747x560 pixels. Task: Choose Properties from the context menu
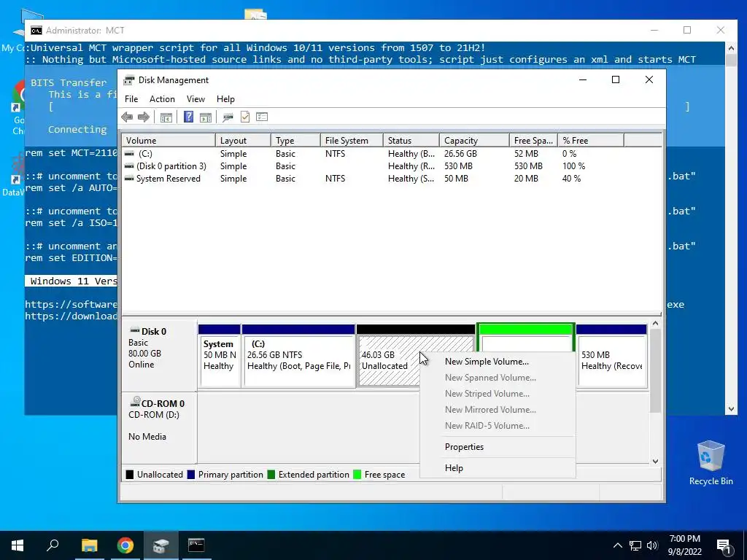point(498,447)
